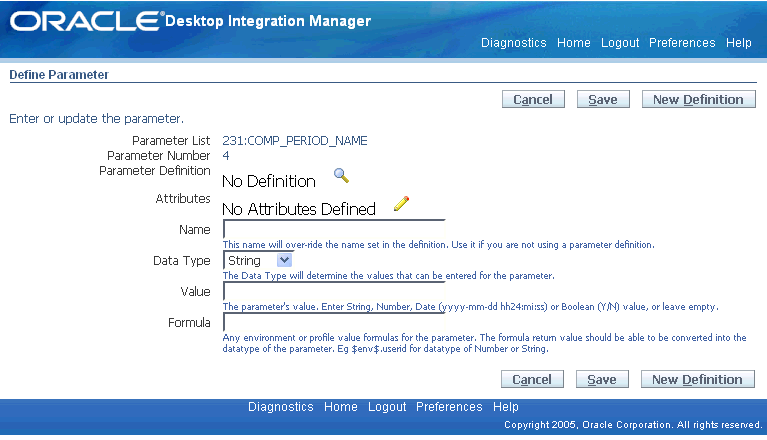Open the footer Diagnostics link

[x=280, y=407]
